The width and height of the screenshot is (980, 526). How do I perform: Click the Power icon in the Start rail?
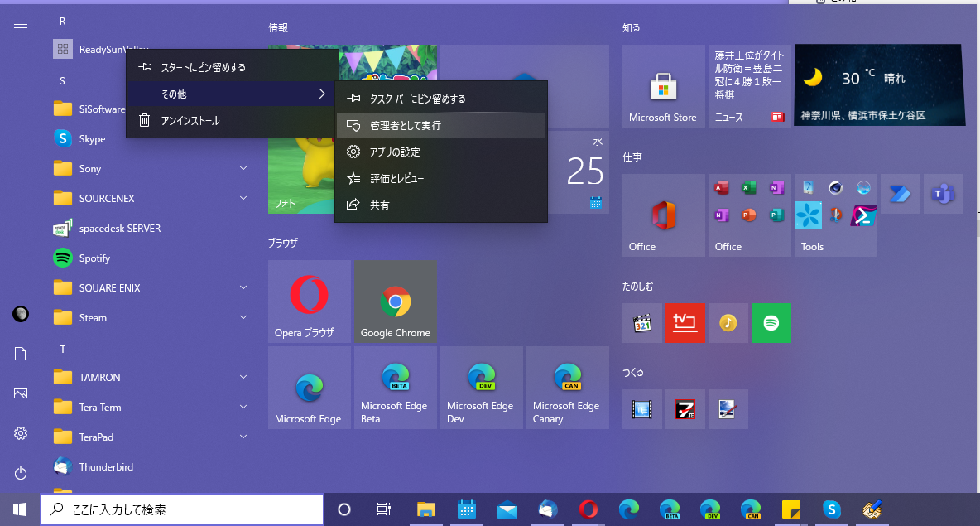21,473
